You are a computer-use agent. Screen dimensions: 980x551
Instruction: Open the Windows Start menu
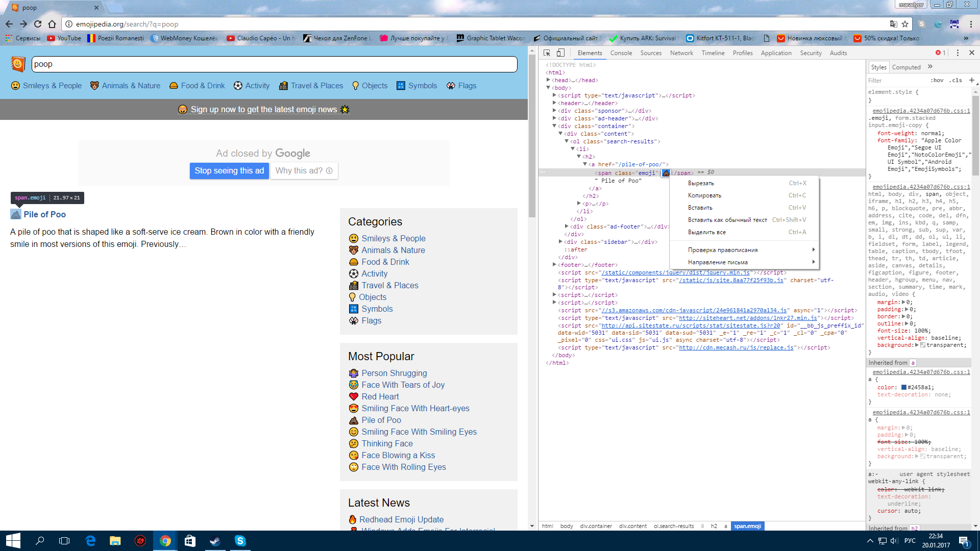point(13,541)
